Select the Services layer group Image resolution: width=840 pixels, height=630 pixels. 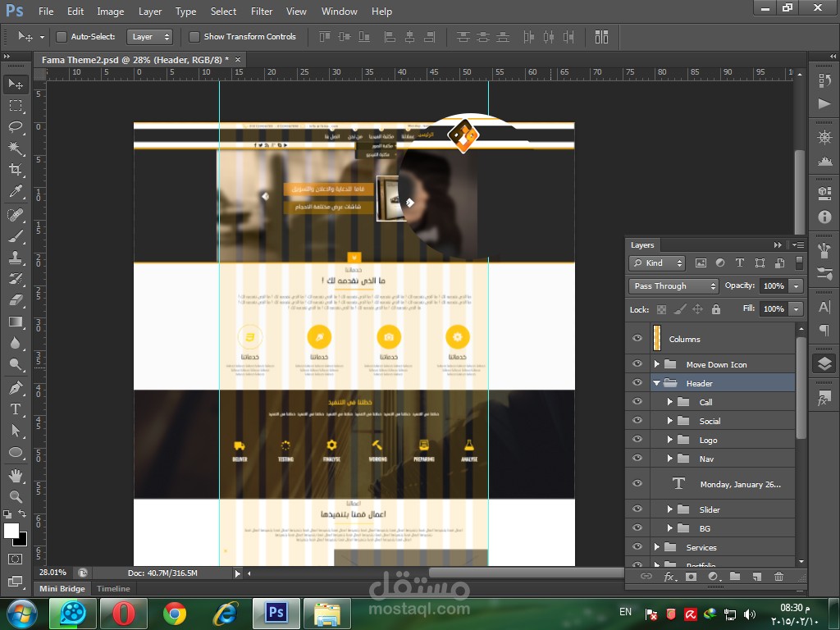(701, 547)
